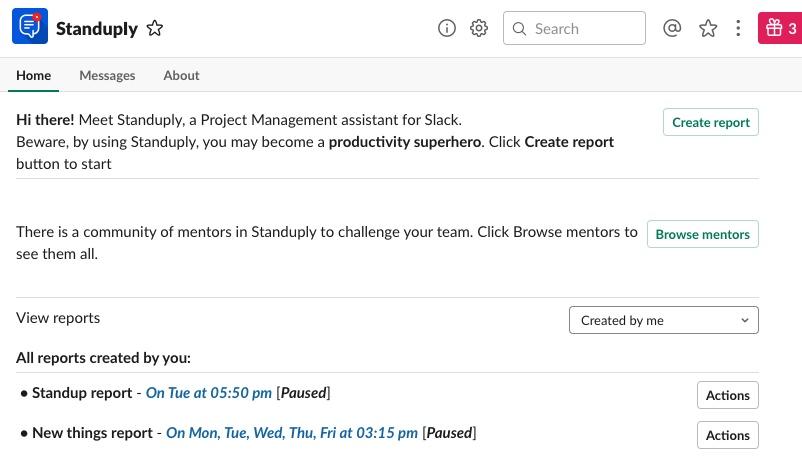Click the Browse mentors button
Viewport: 802px width, 458px height.
(702, 234)
